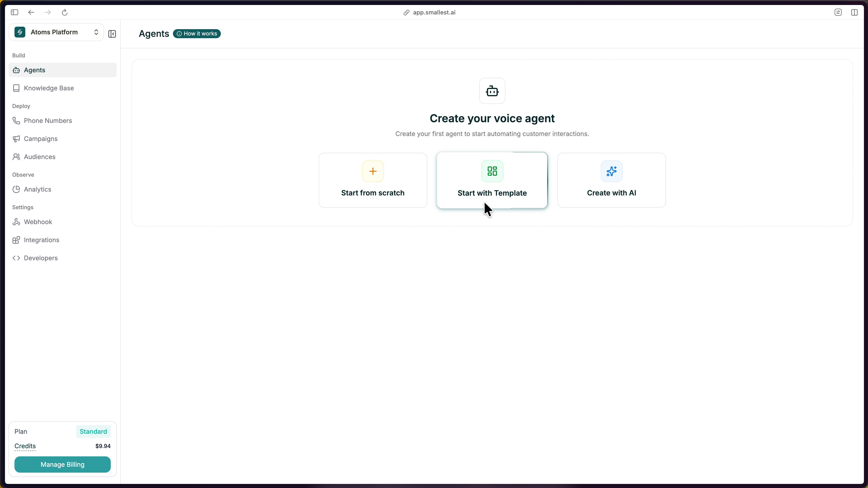The height and width of the screenshot is (488, 868).
Task: Open the How it works info pill
Action: tap(197, 34)
